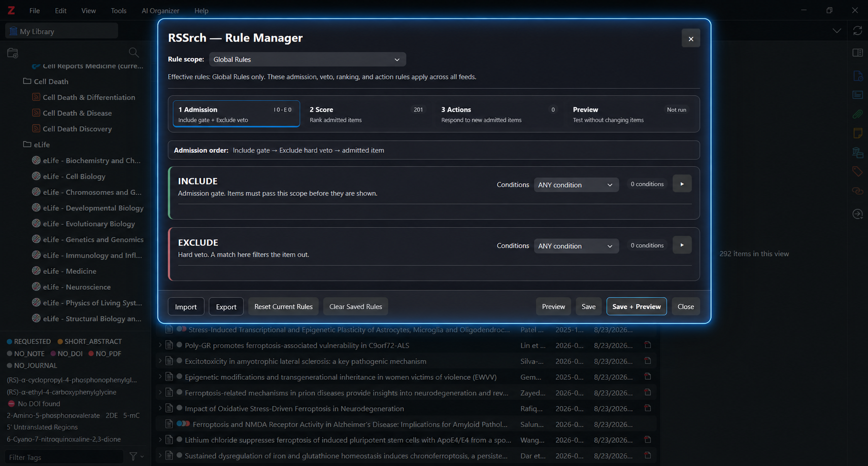Click the RSS feed icon for Cell Death Discovery

[36, 128]
